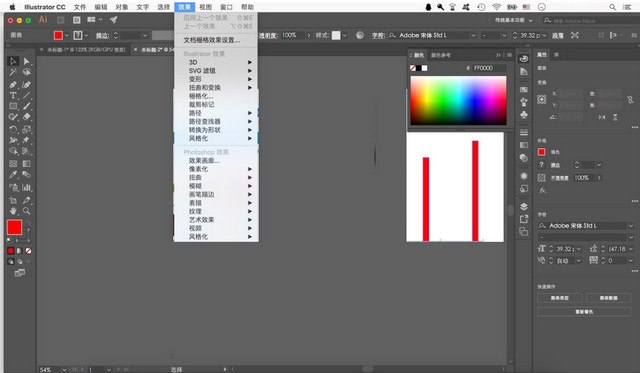Viewport: 640px width, 373px height.
Task: Open the workspace switcher dropdown
Action: click(x=513, y=20)
